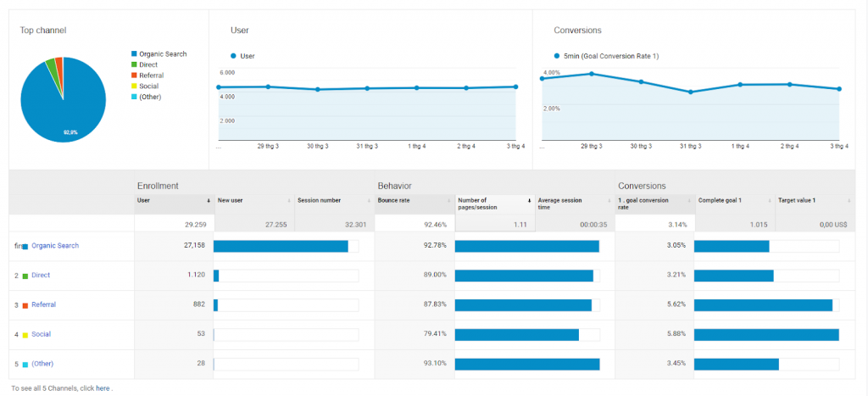868x396 pixels.
Task: Open the Organic Search channel link in table
Action: coord(55,245)
